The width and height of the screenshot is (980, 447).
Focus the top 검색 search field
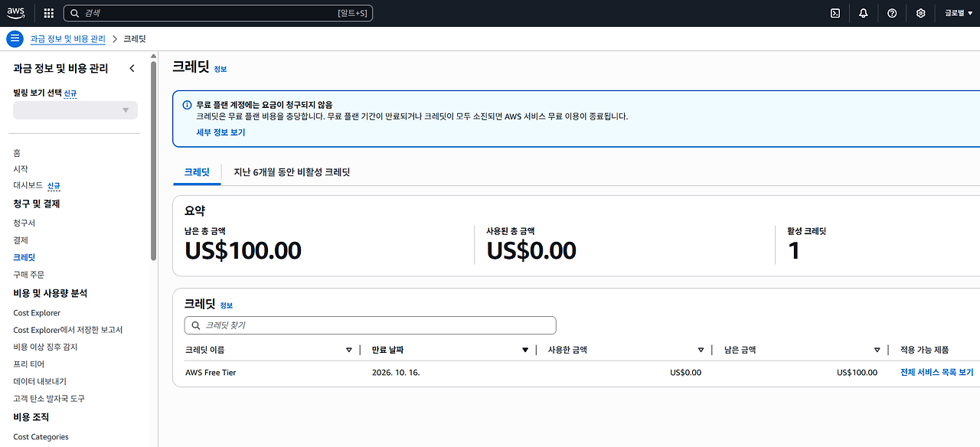point(218,13)
